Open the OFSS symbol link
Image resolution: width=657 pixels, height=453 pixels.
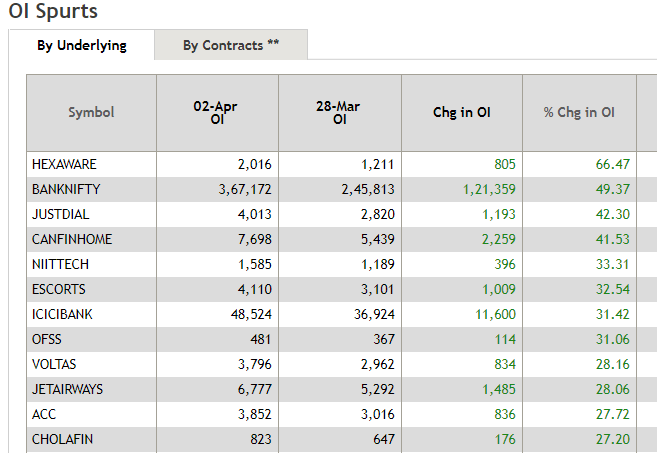pyautogui.click(x=47, y=339)
